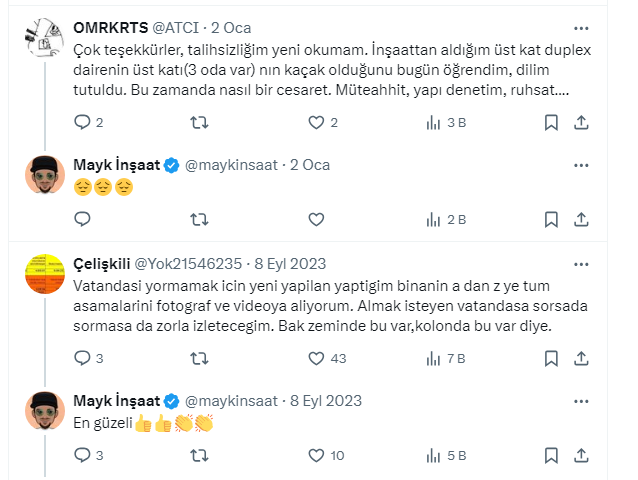
Task: Open more options on 'En güzeli' reply
Action: coord(582,400)
